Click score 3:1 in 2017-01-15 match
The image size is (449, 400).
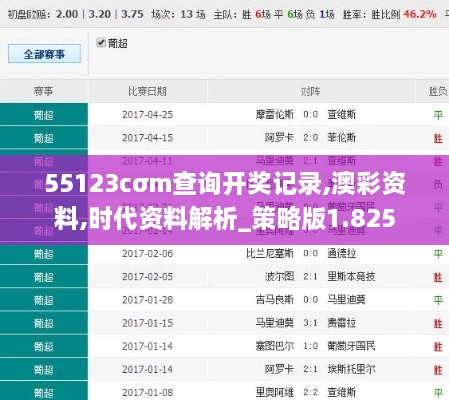310,323
